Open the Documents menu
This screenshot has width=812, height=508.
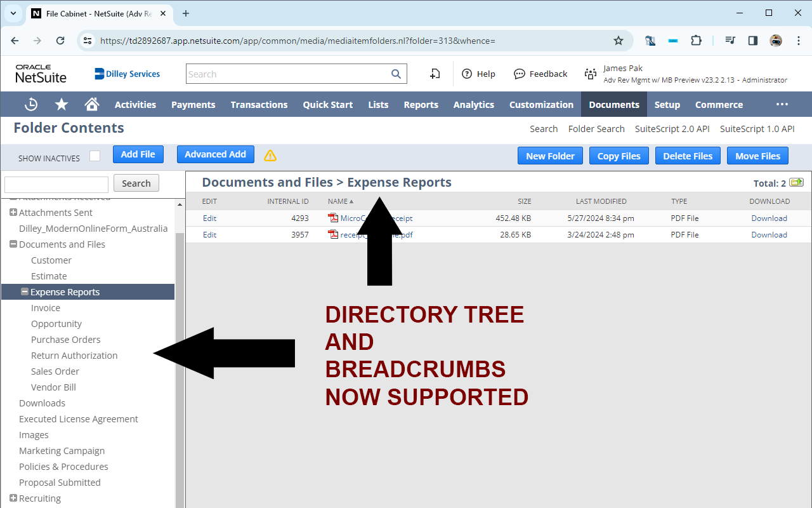pyautogui.click(x=614, y=105)
